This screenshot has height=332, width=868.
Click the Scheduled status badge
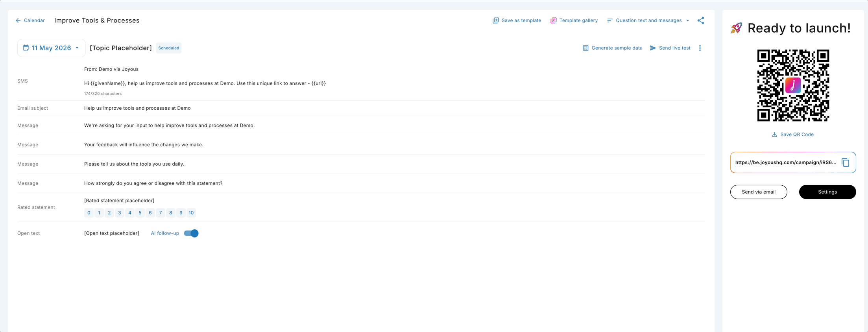169,48
